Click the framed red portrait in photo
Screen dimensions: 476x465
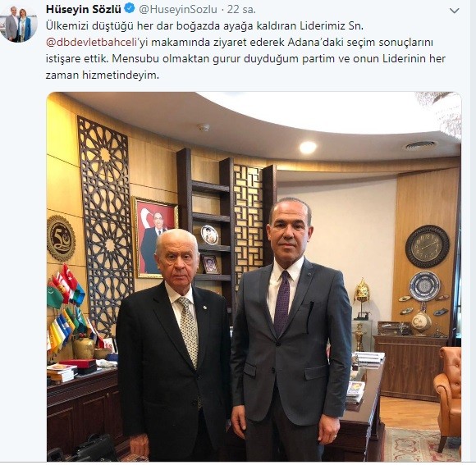(x=156, y=238)
